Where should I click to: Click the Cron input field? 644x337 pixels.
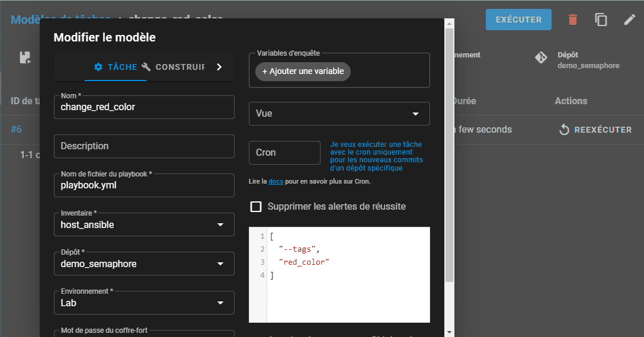(284, 153)
